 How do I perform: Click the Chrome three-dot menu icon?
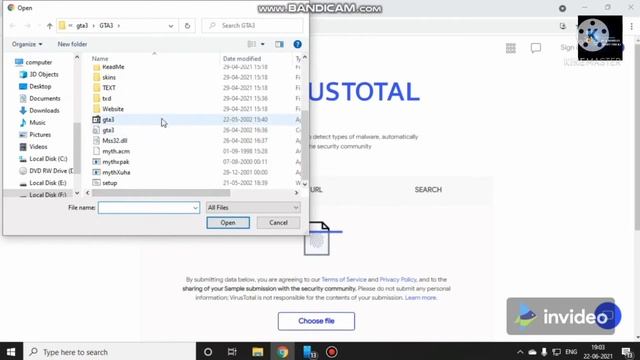coord(631,26)
